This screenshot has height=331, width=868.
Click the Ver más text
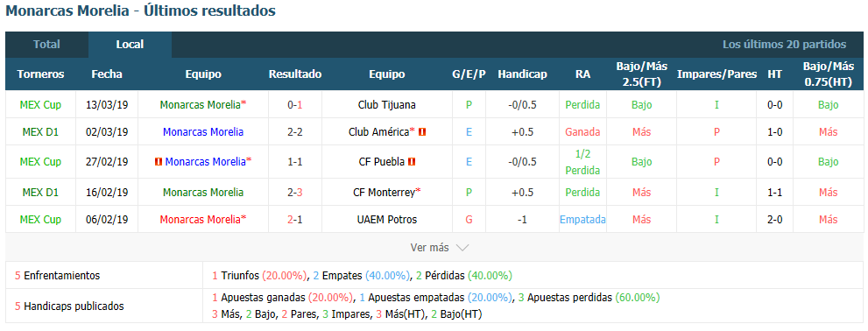[429, 248]
